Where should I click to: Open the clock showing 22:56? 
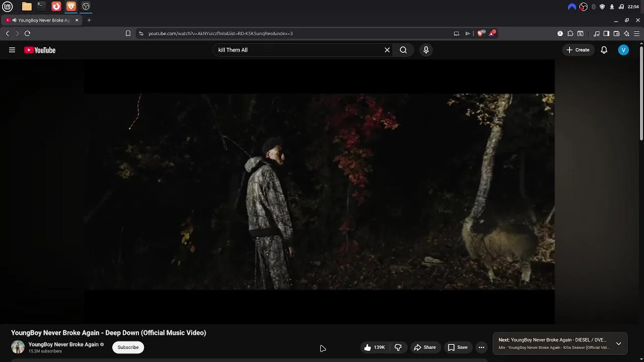[633, 7]
